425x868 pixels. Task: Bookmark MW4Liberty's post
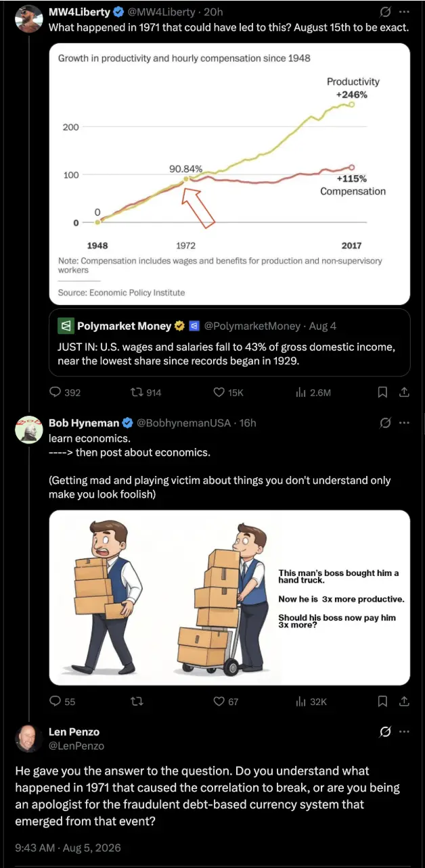pos(382,391)
